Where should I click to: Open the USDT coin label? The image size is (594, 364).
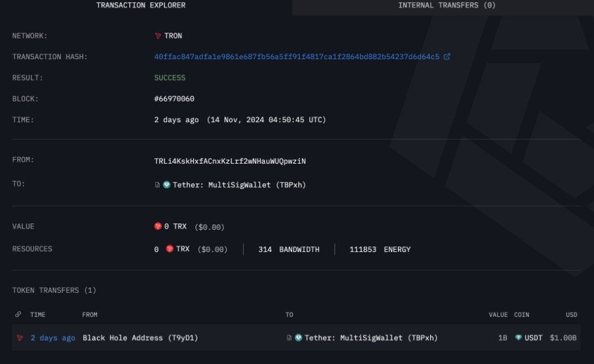(x=533, y=338)
